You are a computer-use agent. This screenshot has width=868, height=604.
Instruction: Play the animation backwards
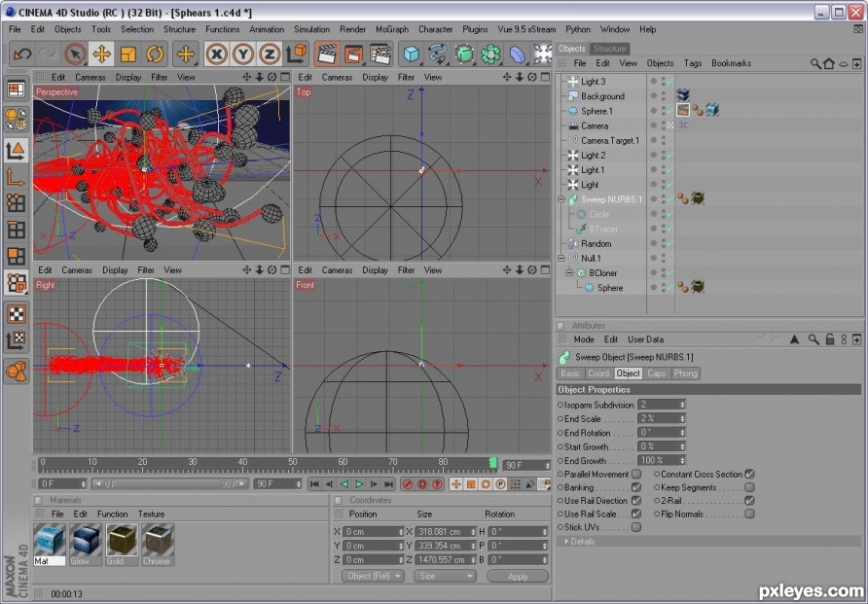tap(344, 484)
